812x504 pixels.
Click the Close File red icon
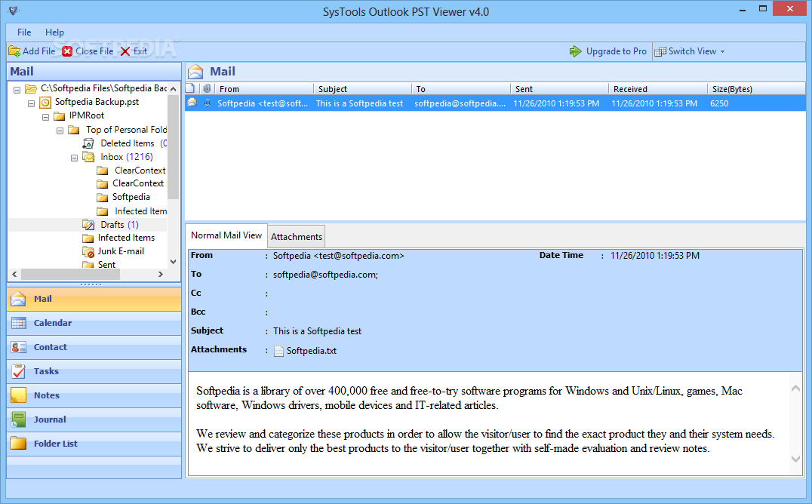point(68,51)
